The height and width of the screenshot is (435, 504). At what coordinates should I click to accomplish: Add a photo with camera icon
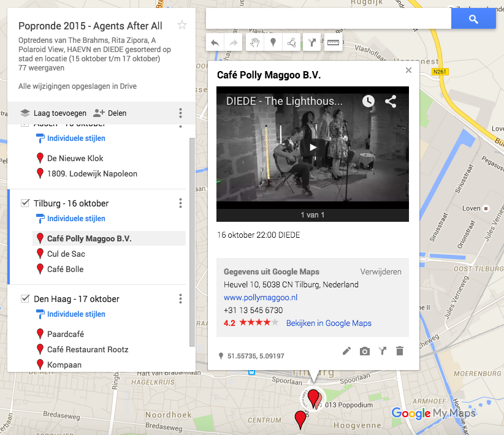[x=364, y=351]
